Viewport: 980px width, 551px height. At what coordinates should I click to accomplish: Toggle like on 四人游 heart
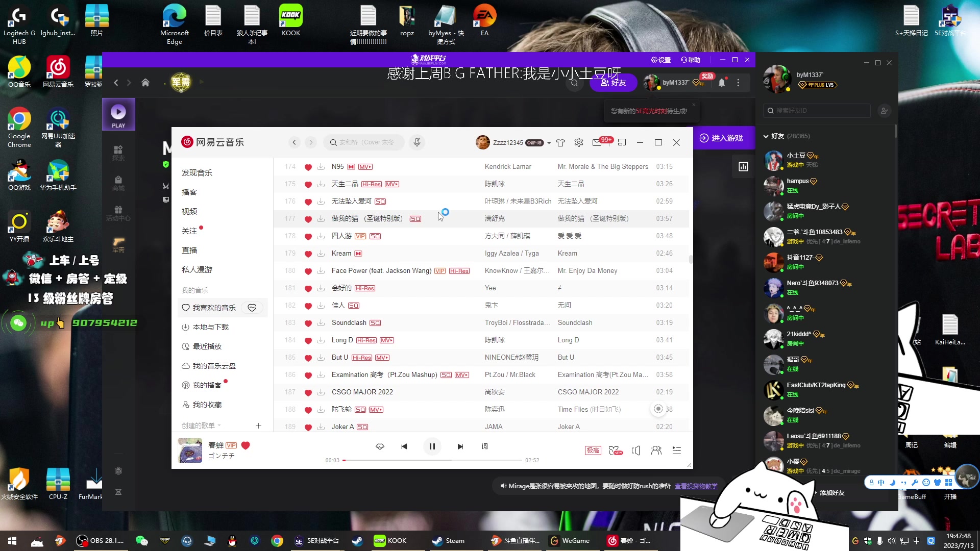[308, 236]
